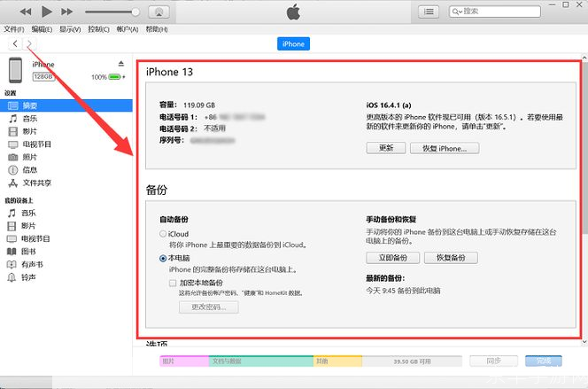The width and height of the screenshot is (588, 389).
Task: Open 照片 in the sidebar
Action: click(29, 157)
